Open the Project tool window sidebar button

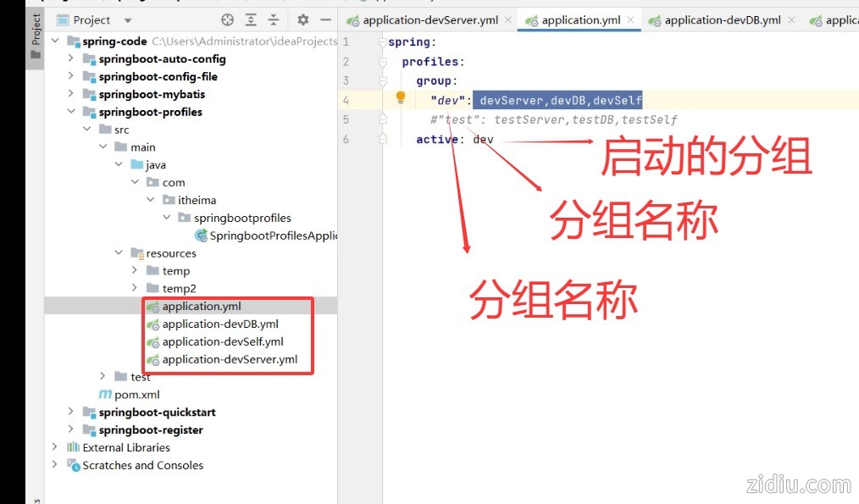(x=36, y=34)
